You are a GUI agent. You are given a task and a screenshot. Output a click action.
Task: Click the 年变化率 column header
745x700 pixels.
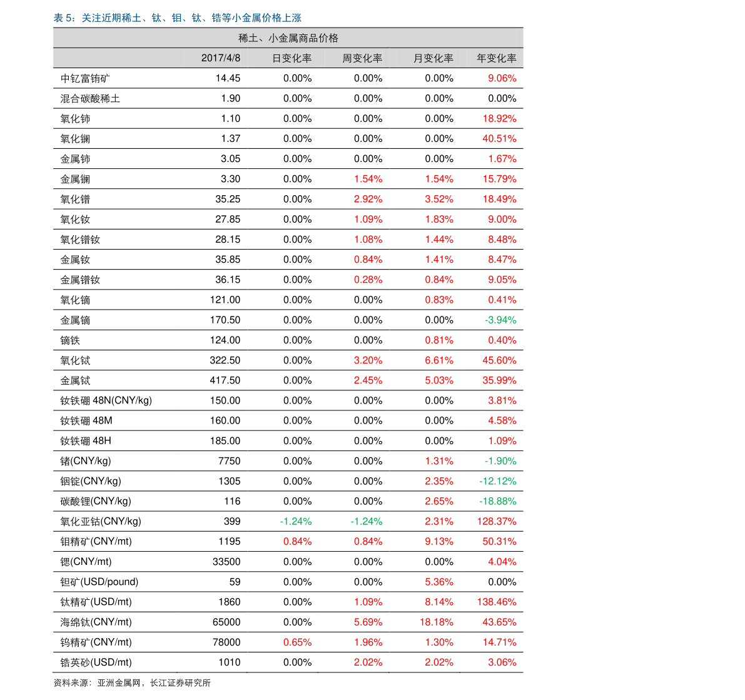click(x=497, y=58)
